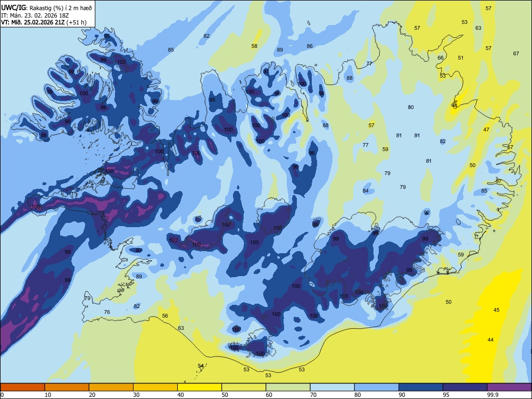Image resolution: width=532 pixels, height=399 pixels.
Task: Click the humidity value '67' on the map
Action: pyautogui.click(x=516, y=54)
